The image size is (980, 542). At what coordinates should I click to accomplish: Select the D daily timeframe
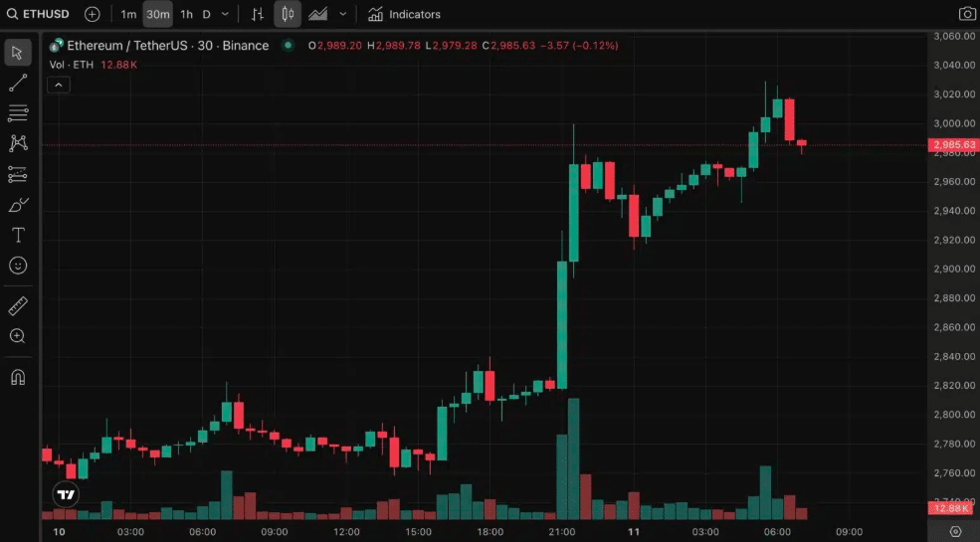point(206,14)
